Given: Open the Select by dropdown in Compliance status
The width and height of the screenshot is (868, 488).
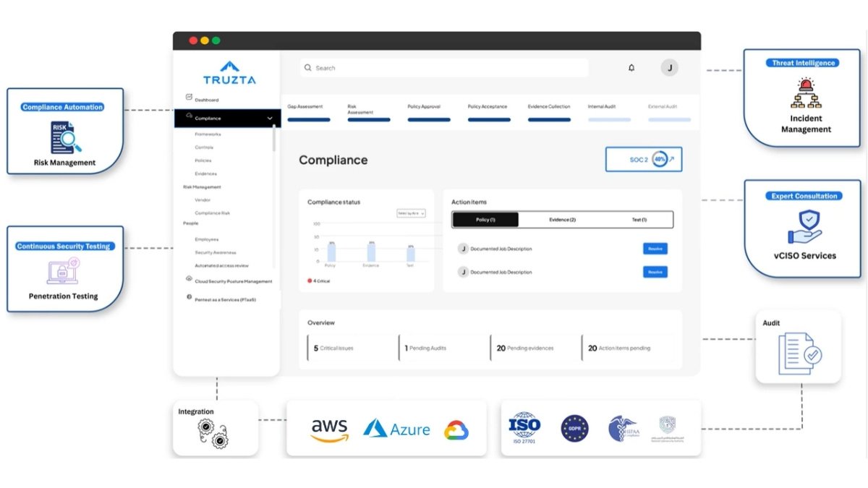Looking at the screenshot, I should 411,213.
